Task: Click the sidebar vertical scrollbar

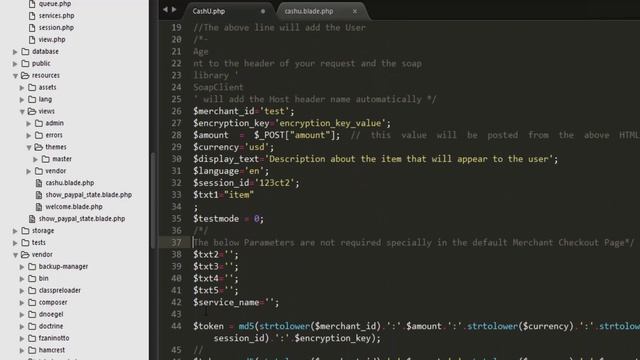Action: pyautogui.click(x=153, y=200)
